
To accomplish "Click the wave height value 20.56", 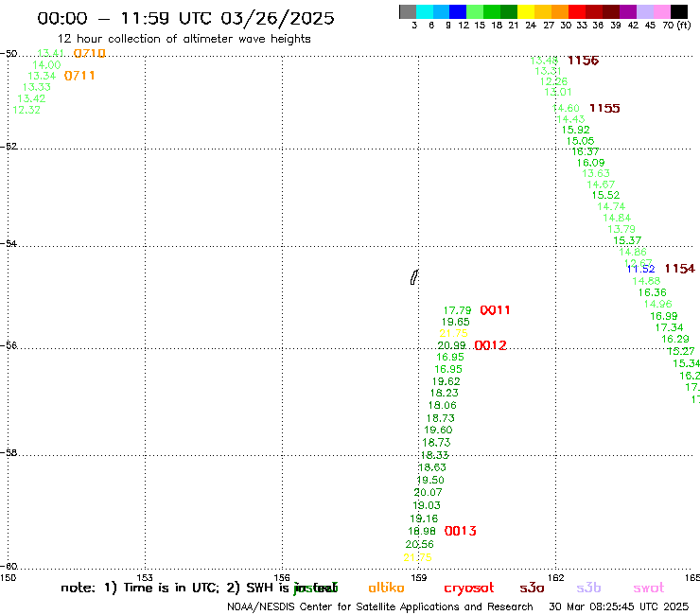I will [420, 544].
